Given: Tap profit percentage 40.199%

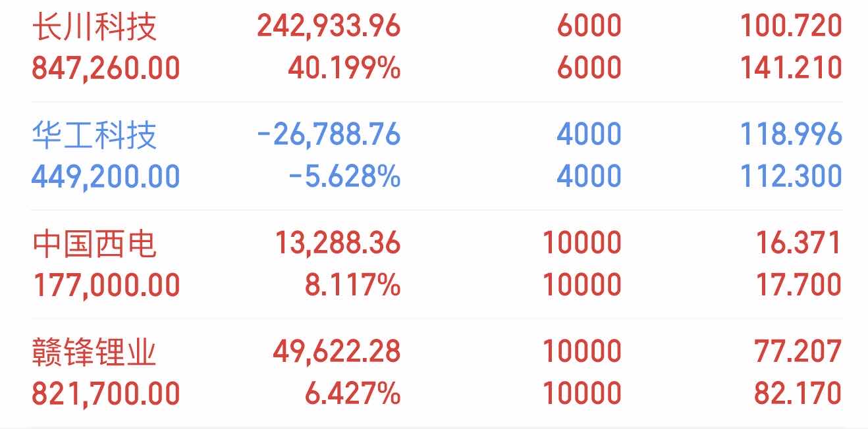Looking at the screenshot, I should tap(344, 68).
